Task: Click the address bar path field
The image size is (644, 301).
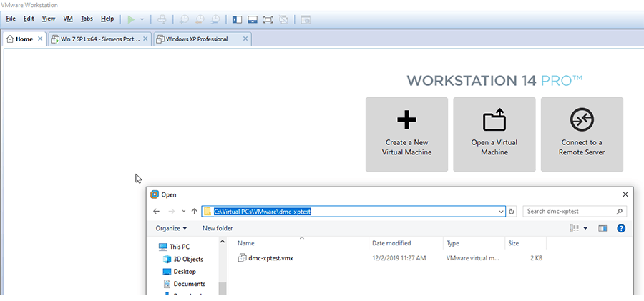Action: coord(353,212)
